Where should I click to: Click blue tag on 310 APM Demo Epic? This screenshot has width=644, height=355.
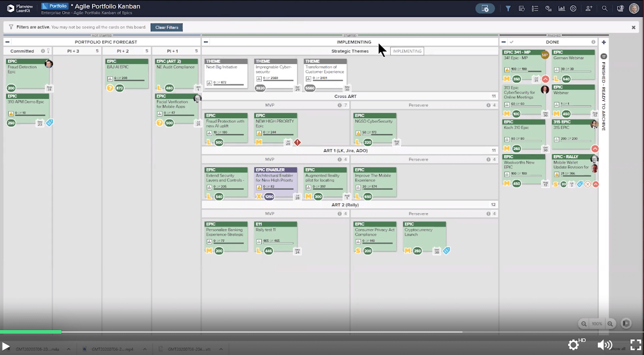click(x=50, y=123)
